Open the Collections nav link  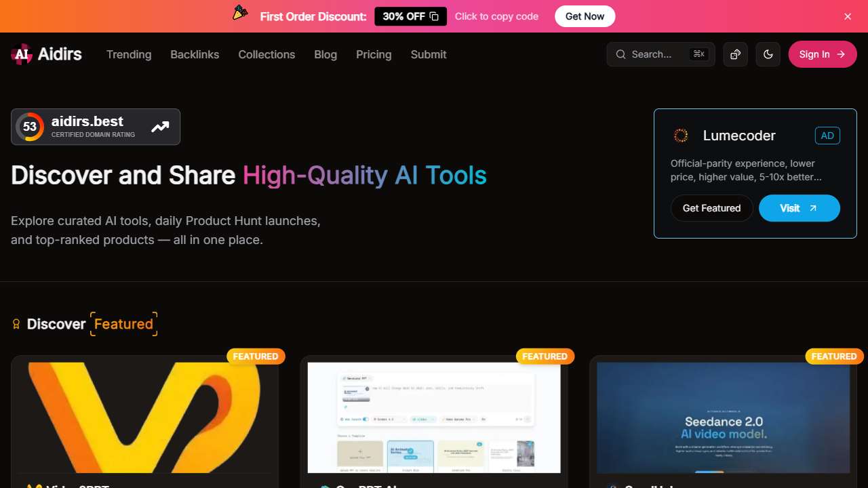pyautogui.click(x=267, y=54)
